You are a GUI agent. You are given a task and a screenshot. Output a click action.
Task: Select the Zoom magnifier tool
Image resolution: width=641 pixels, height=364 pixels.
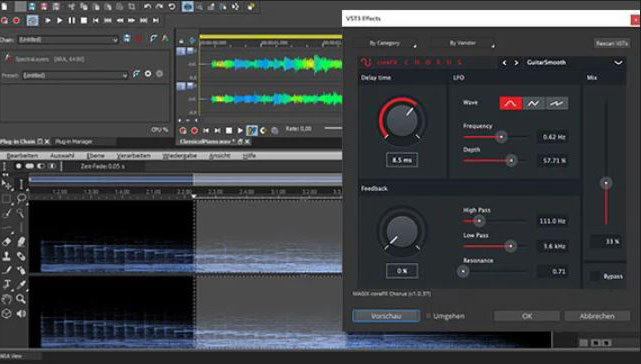coord(21,299)
